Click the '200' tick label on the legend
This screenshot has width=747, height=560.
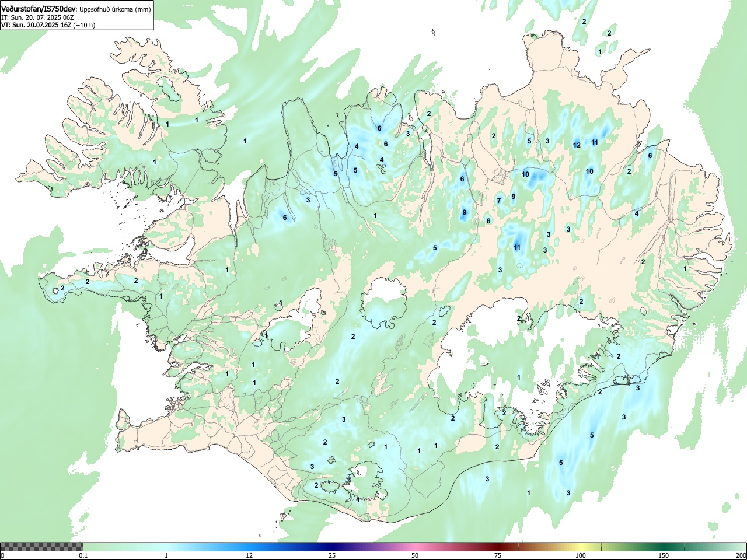click(741, 555)
